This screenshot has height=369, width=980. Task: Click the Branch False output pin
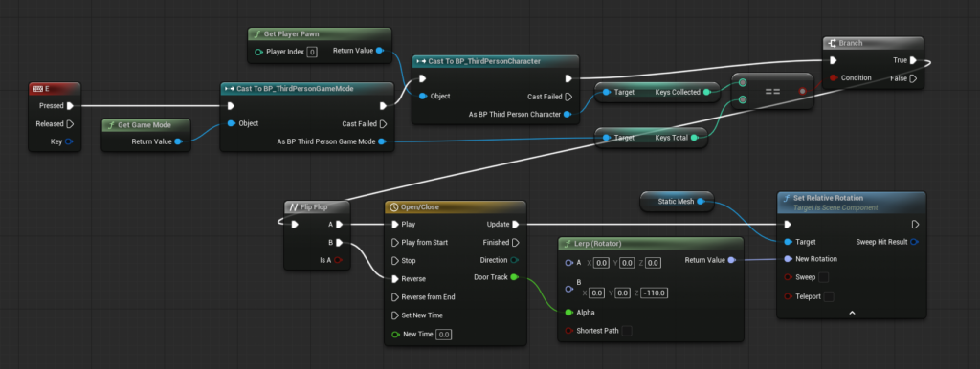[x=913, y=78]
